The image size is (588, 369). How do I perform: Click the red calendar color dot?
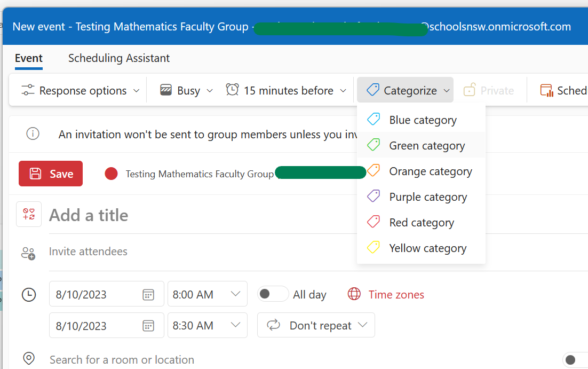tap(111, 174)
